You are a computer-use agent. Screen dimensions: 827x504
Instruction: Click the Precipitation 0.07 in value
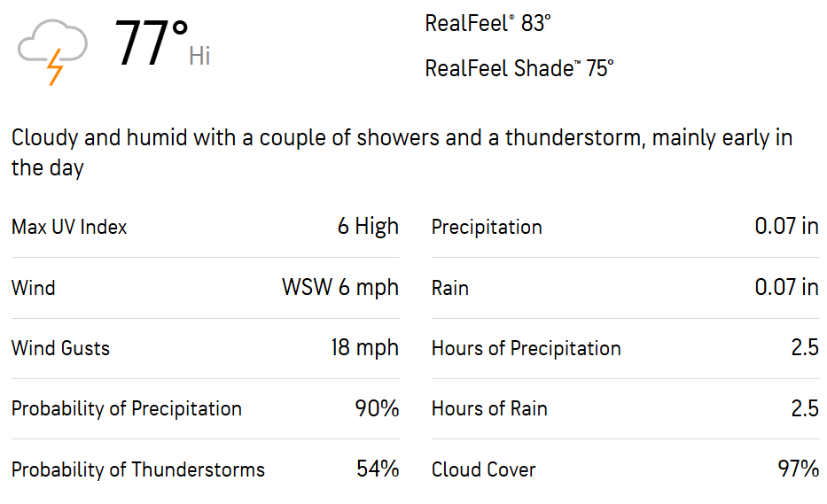pos(786,226)
